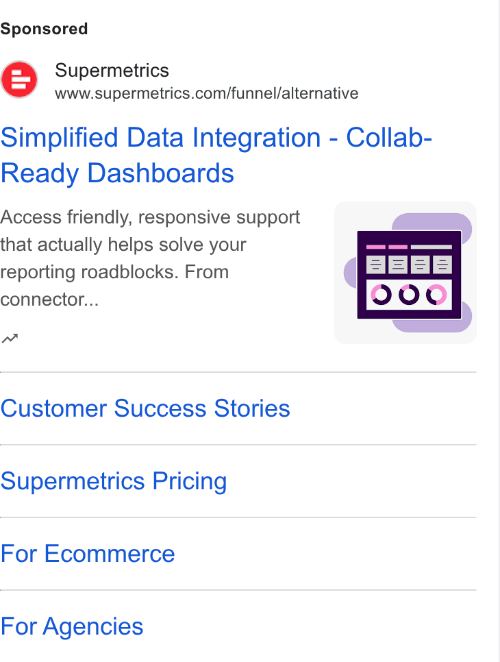Open the Simplified Data Integration headline link
500x662 pixels.
pyautogui.click(x=216, y=155)
